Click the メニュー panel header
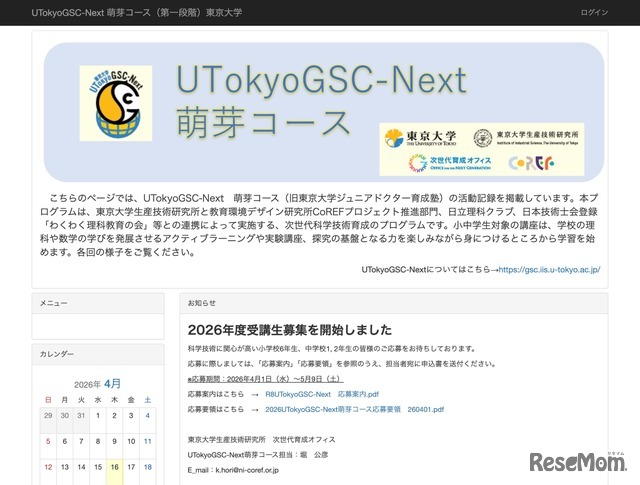 (98, 303)
